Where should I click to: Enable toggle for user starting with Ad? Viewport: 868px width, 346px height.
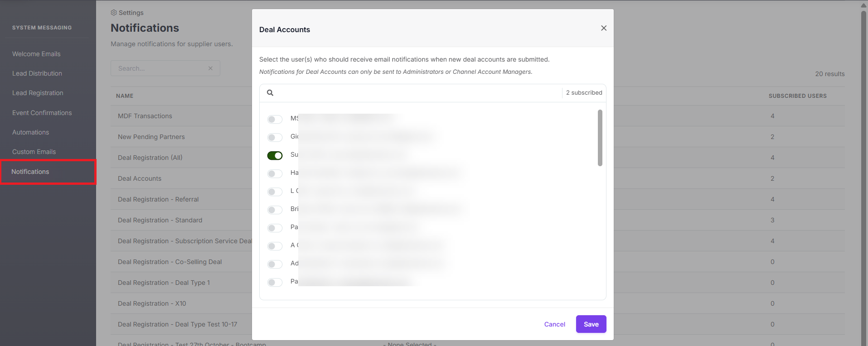275,264
